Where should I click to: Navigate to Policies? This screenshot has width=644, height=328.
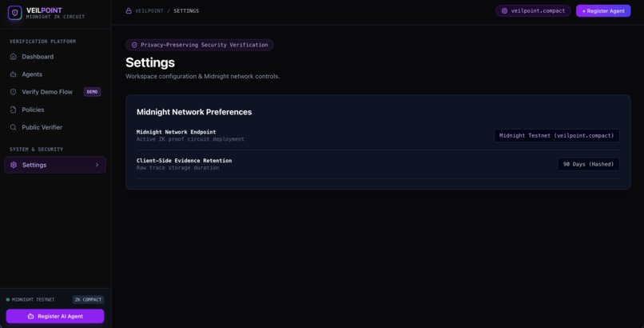click(x=55, y=110)
